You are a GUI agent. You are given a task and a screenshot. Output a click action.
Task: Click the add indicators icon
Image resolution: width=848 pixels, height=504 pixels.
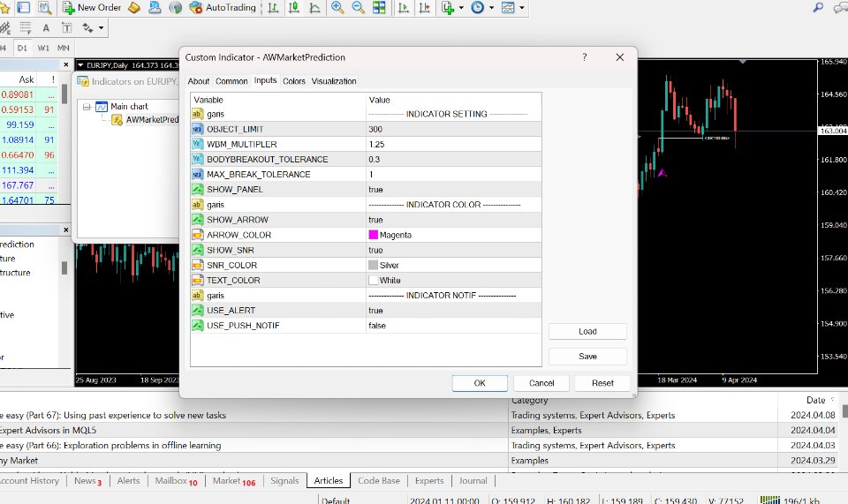click(x=447, y=8)
